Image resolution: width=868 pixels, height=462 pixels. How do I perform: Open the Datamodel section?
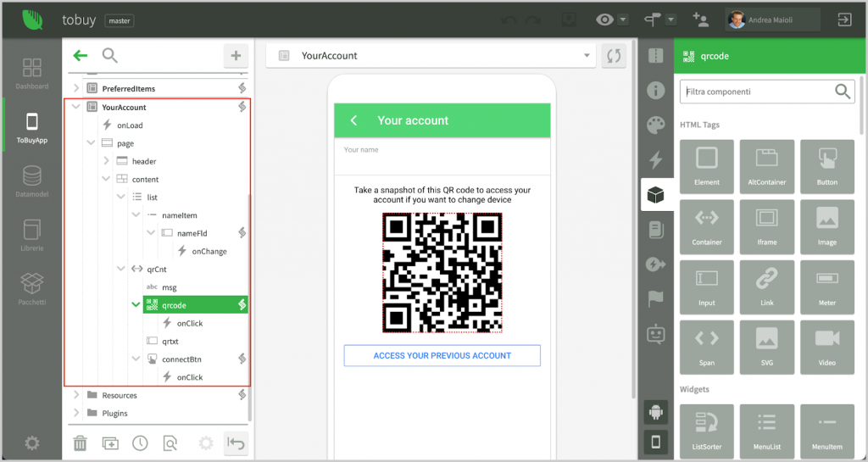(32, 181)
